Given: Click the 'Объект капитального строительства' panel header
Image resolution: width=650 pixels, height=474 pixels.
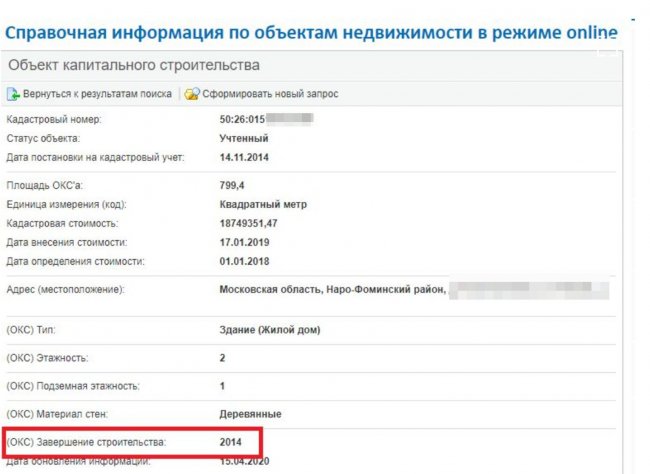Looking at the screenshot, I should (x=133, y=65).
